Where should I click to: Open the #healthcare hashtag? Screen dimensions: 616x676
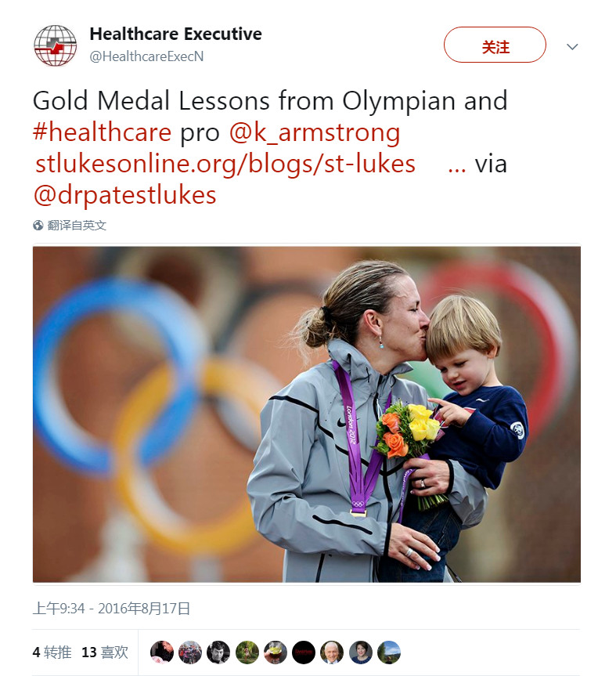pos(102,132)
